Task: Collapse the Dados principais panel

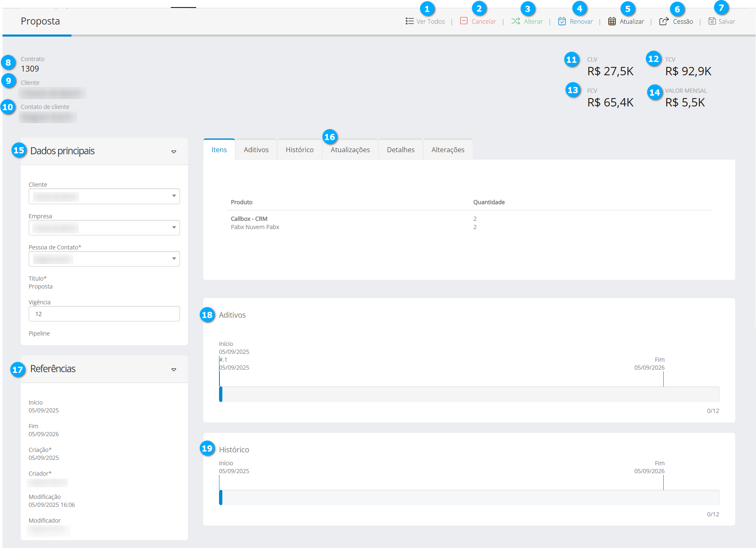Action: point(174,152)
